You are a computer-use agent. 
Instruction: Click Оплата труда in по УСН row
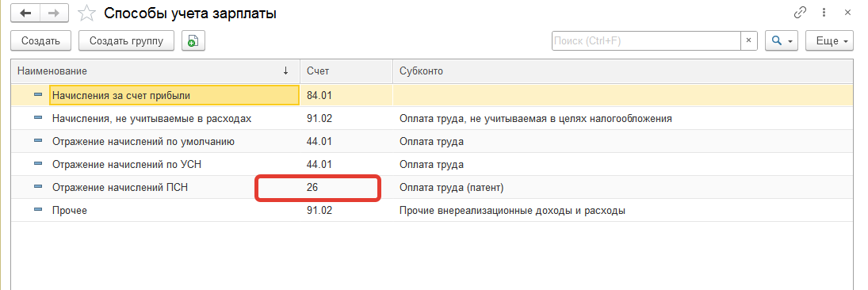pyautogui.click(x=431, y=165)
